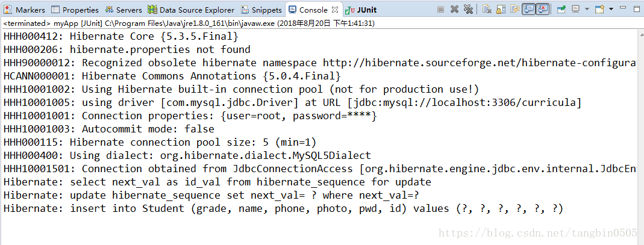Viewport: 644px width, 245px height.
Task: Expand the Open Console dropdown arrow
Action: pyautogui.click(x=611, y=10)
